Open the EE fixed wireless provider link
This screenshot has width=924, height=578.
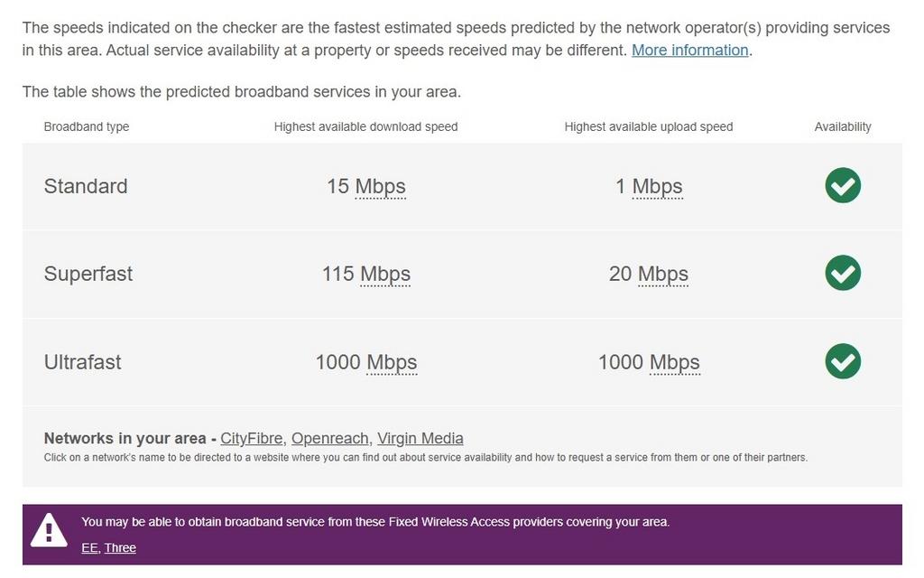coord(88,547)
